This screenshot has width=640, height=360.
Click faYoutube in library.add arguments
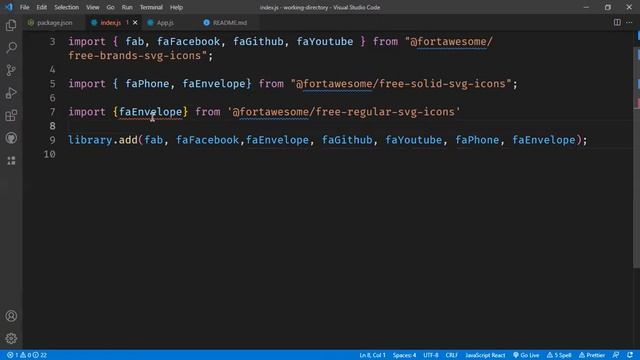[413, 140]
